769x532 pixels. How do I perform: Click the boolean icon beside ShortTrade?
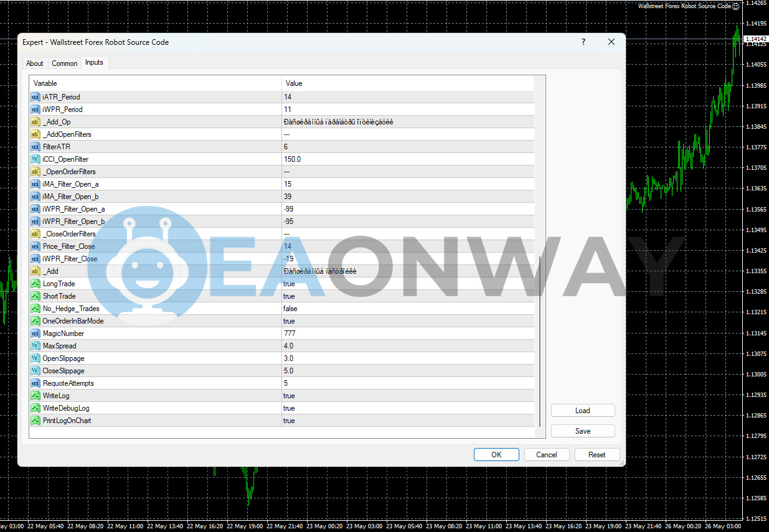click(35, 296)
